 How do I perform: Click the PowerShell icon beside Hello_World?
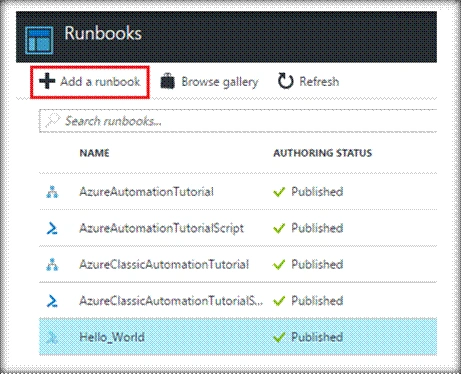tap(52, 338)
